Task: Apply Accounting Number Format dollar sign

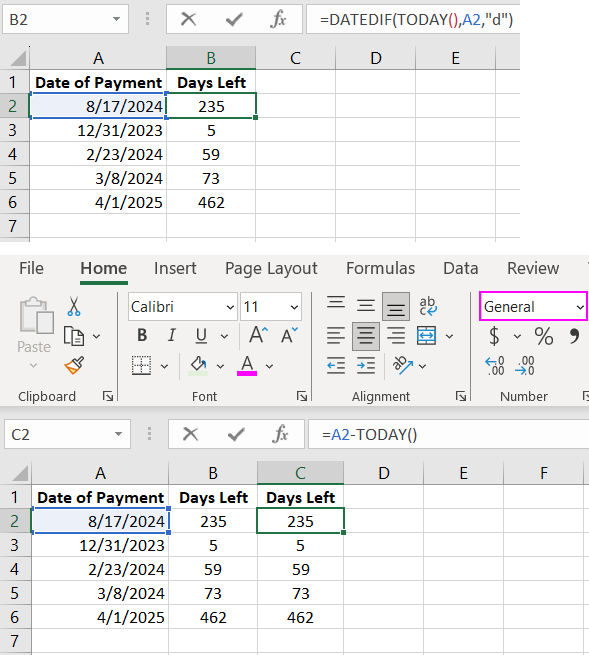Action: pos(494,336)
